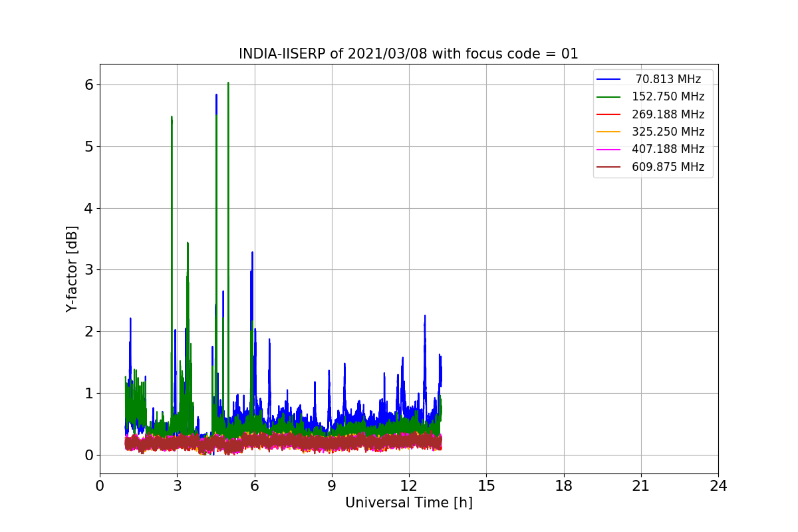Select the 70.813 MHz legend label
The image size is (798, 532).
tap(668, 79)
